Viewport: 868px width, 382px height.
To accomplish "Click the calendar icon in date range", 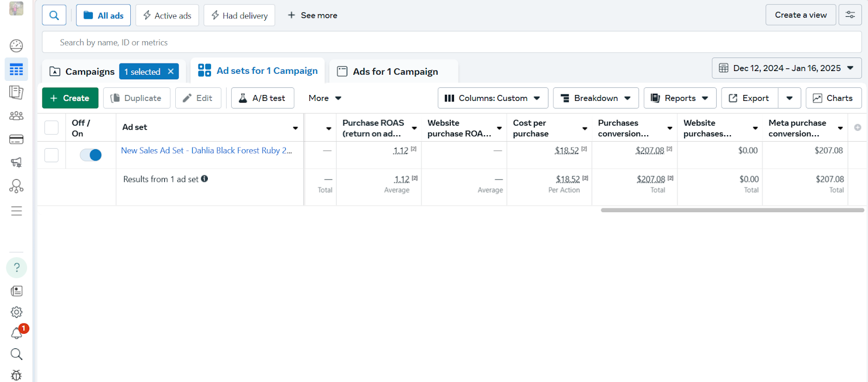I will click(x=724, y=68).
